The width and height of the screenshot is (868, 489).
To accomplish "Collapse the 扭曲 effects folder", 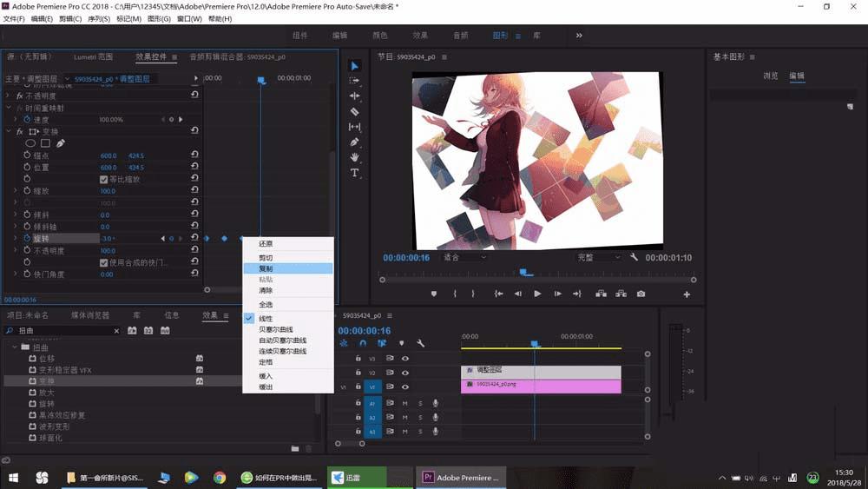I will click(15, 347).
